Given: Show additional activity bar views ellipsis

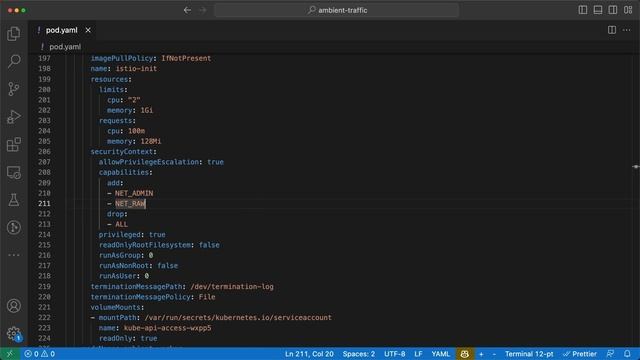Looking at the screenshot, I should [14, 255].
